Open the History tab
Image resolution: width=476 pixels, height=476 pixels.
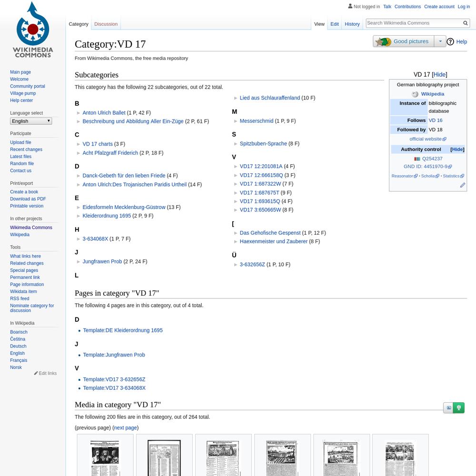352,24
